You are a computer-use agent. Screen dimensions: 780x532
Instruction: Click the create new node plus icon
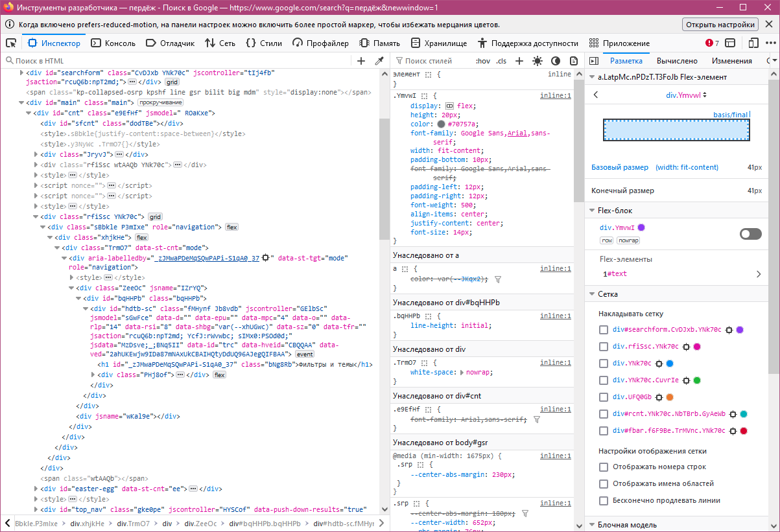(x=361, y=61)
